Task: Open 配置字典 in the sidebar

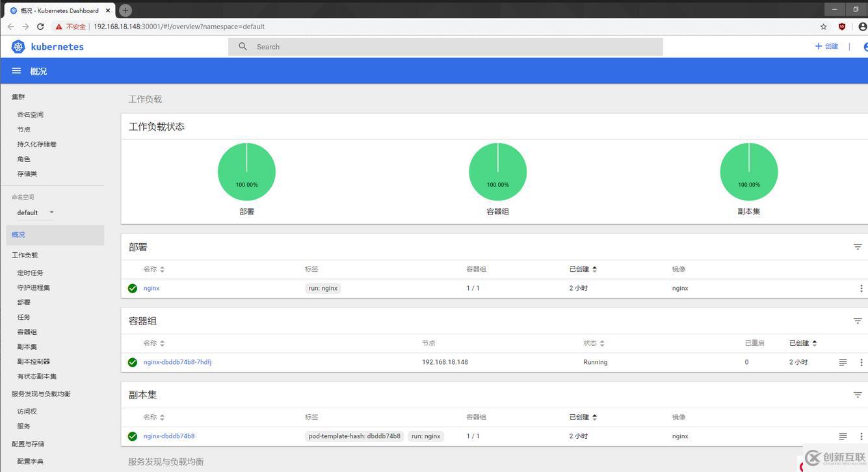Action: click(x=31, y=462)
